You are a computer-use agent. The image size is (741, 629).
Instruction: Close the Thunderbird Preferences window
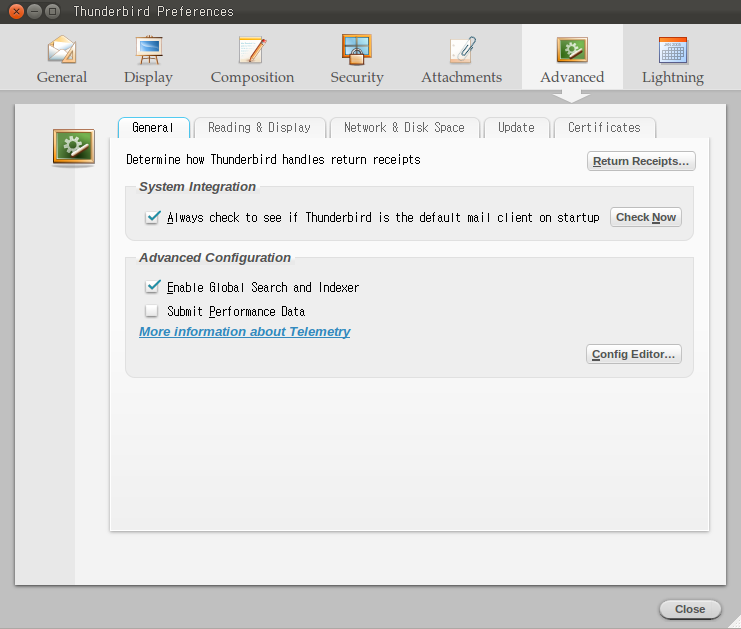(16, 11)
